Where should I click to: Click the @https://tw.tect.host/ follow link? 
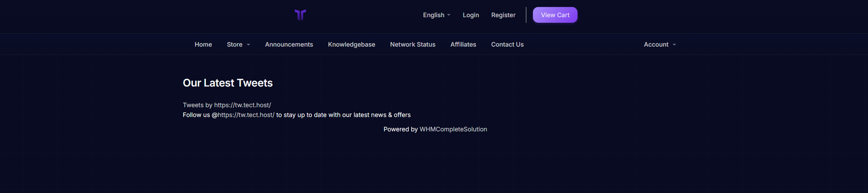[246, 115]
